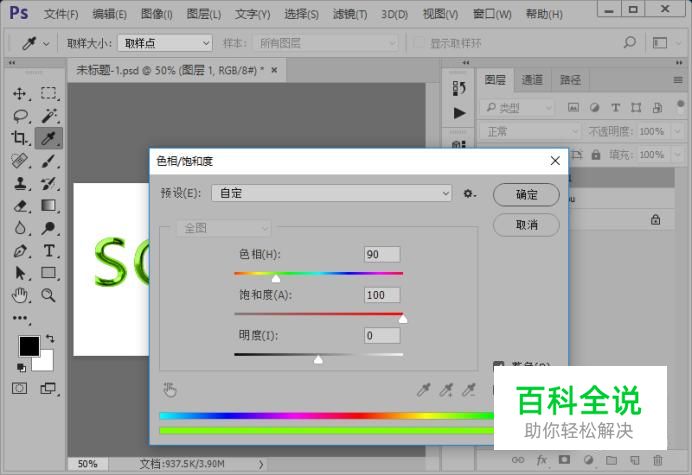The image size is (692, 475).
Task: Open the 文件(F) menu
Action: point(61,14)
